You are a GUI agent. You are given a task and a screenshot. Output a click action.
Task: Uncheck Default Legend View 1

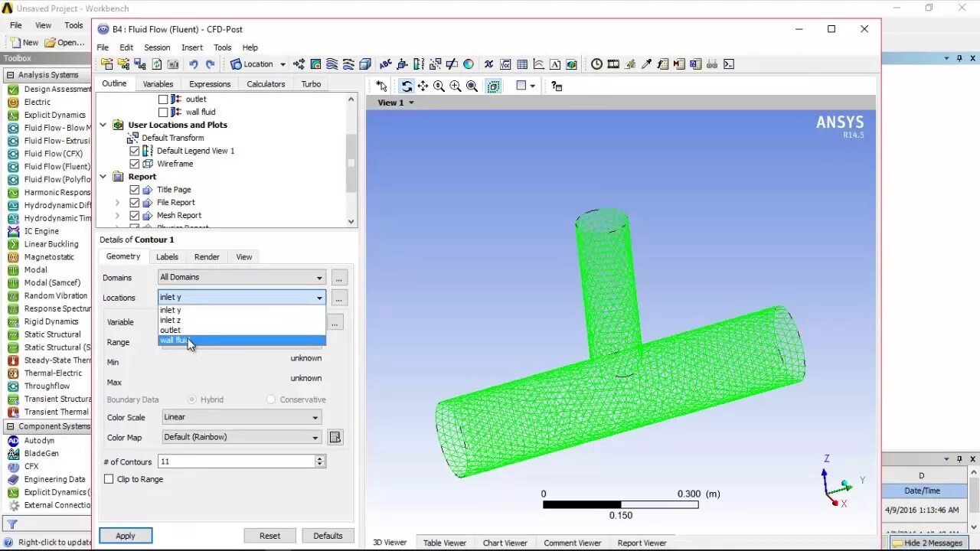point(135,151)
